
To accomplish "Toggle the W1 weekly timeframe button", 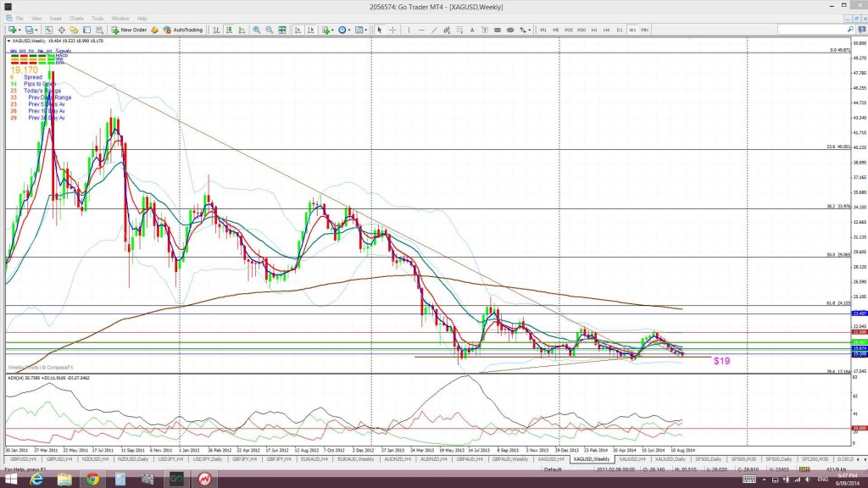I will tap(632, 30).
